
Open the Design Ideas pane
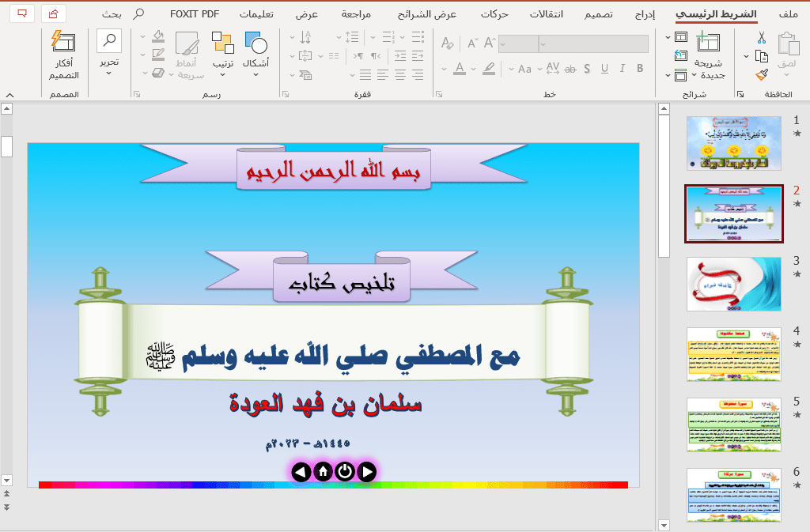(62, 55)
